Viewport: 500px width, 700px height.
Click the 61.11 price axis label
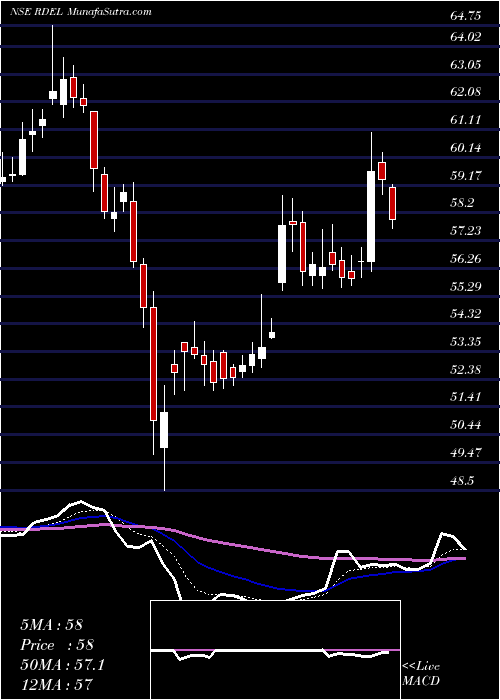click(x=466, y=120)
